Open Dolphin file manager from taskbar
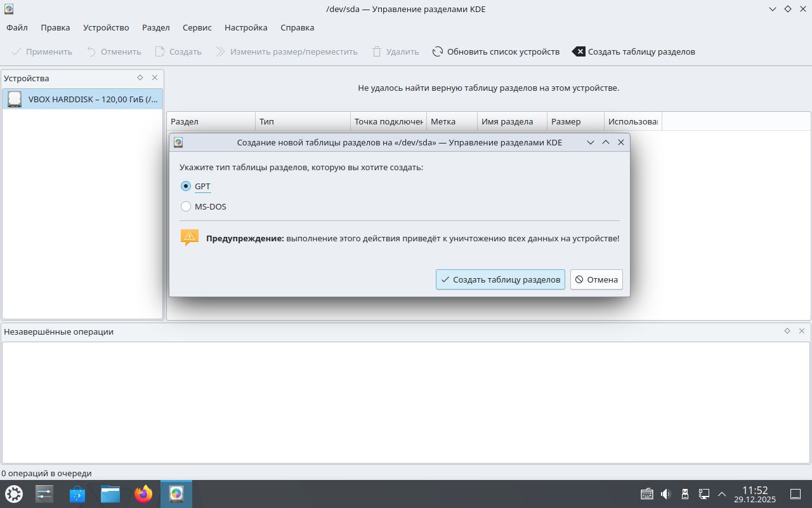 click(x=110, y=494)
